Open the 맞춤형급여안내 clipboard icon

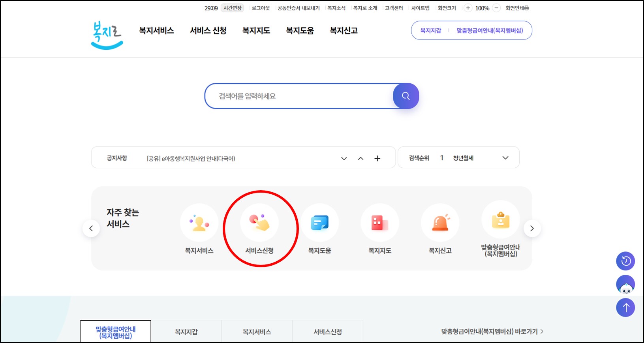click(501, 220)
